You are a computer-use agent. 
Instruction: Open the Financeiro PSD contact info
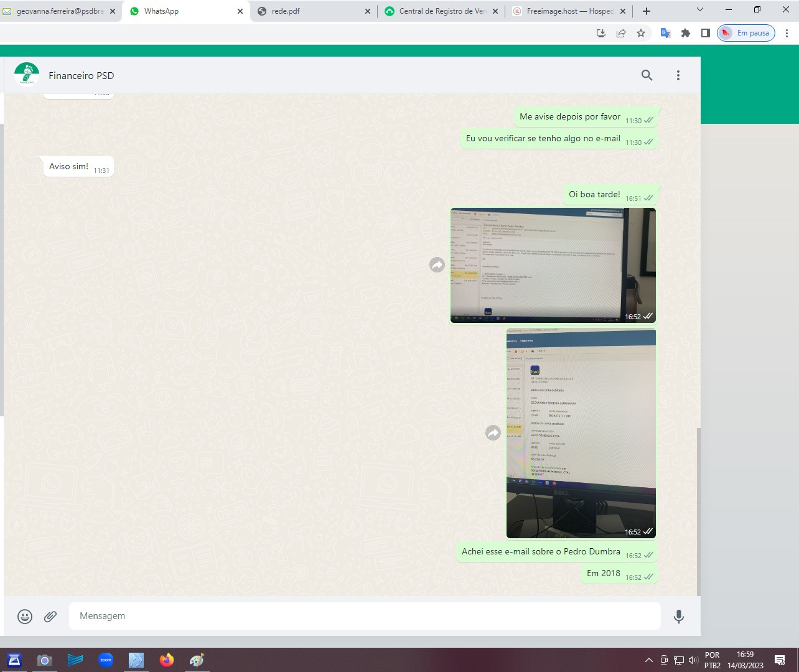coord(82,75)
